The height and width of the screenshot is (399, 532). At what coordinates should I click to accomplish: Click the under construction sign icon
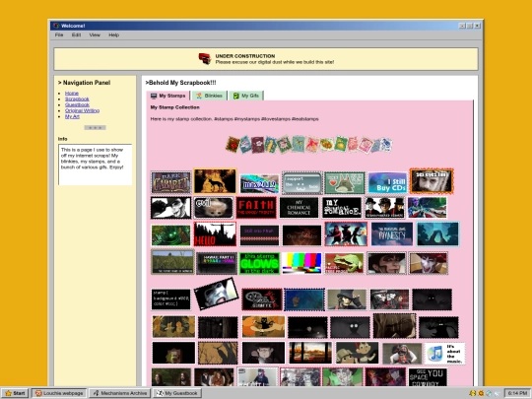click(x=205, y=59)
